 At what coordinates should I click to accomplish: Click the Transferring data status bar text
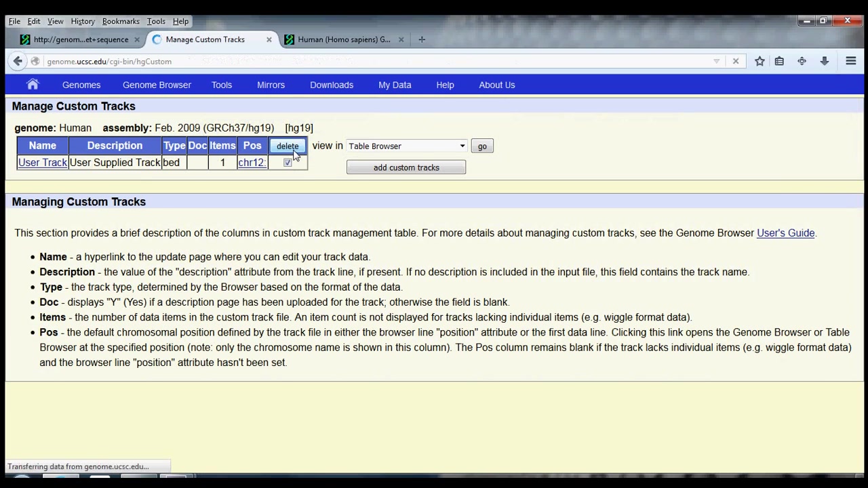(x=78, y=466)
